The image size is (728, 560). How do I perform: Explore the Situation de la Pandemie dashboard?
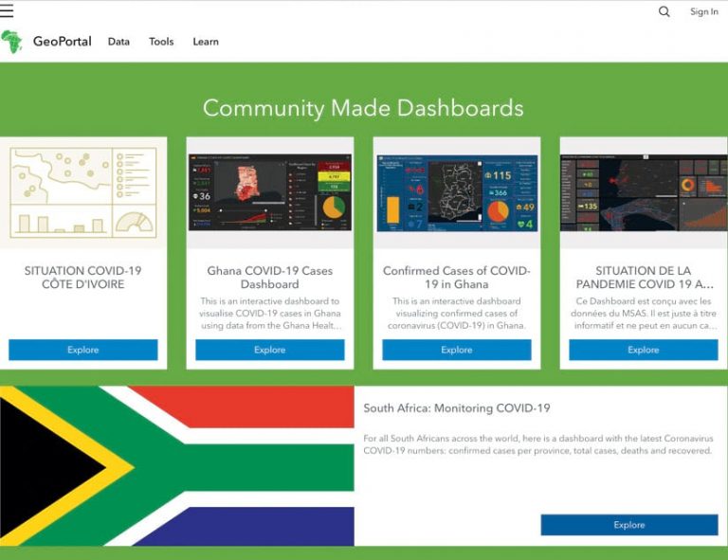(644, 350)
